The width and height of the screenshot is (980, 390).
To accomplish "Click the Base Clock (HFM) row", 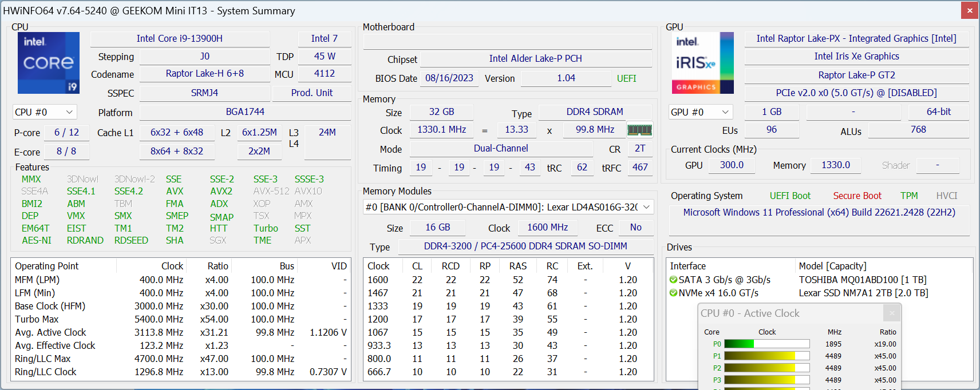I will click(x=181, y=306).
